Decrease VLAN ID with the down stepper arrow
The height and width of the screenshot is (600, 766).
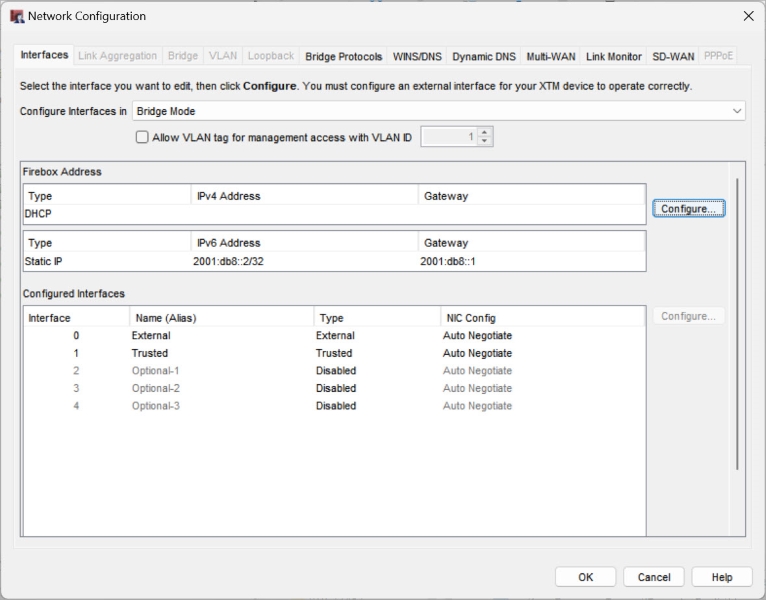[x=485, y=141]
